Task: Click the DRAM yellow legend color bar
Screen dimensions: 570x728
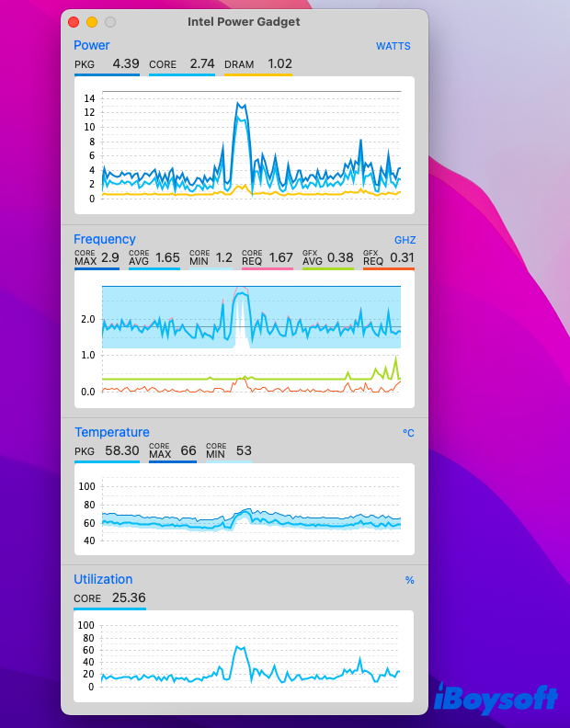Action: (258, 74)
